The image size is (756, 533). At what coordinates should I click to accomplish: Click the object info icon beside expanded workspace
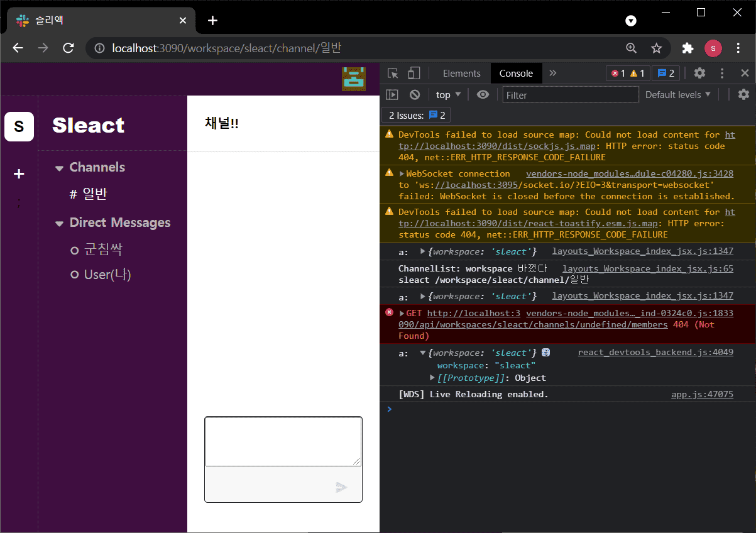[x=546, y=353]
